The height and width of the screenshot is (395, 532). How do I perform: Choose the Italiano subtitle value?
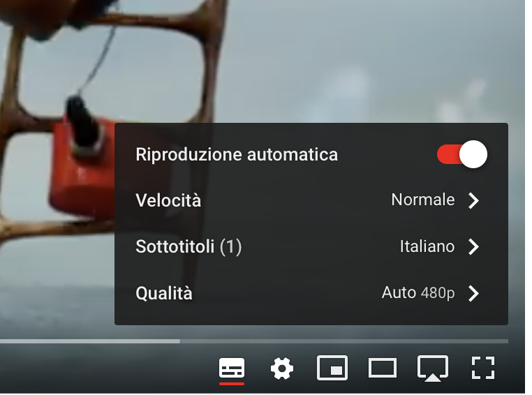coord(427,246)
